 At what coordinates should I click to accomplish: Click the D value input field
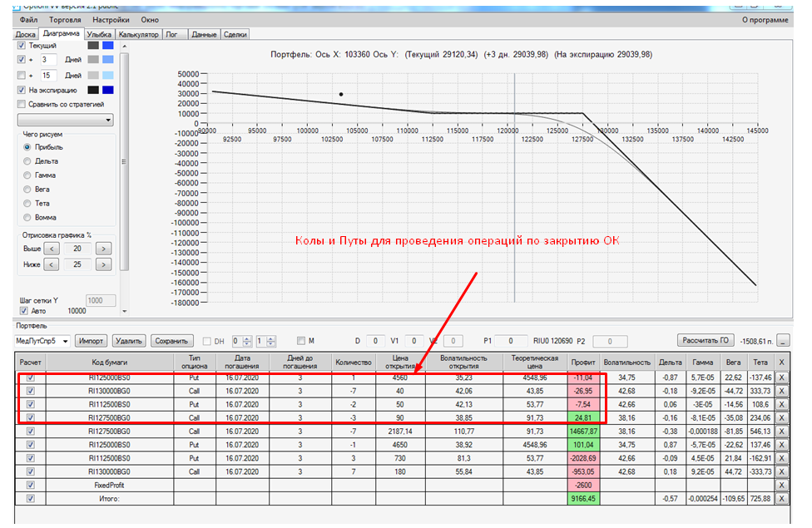pos(375,341)
